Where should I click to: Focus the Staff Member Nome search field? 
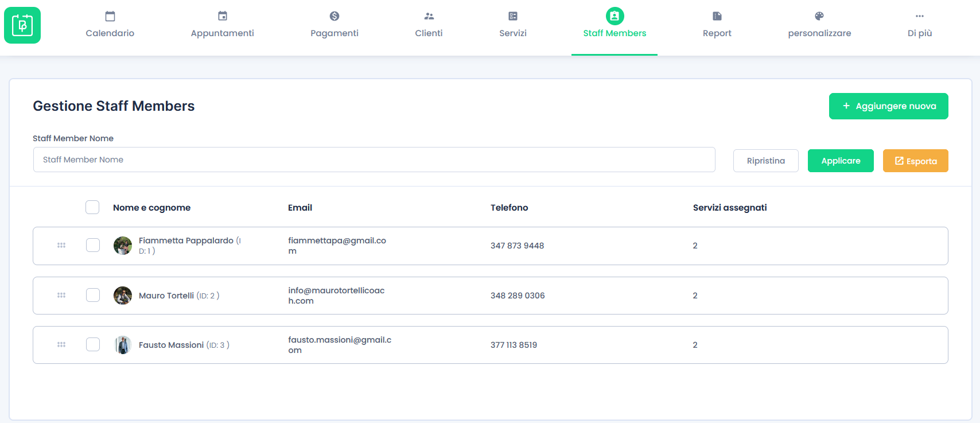[x=374, y=160]
